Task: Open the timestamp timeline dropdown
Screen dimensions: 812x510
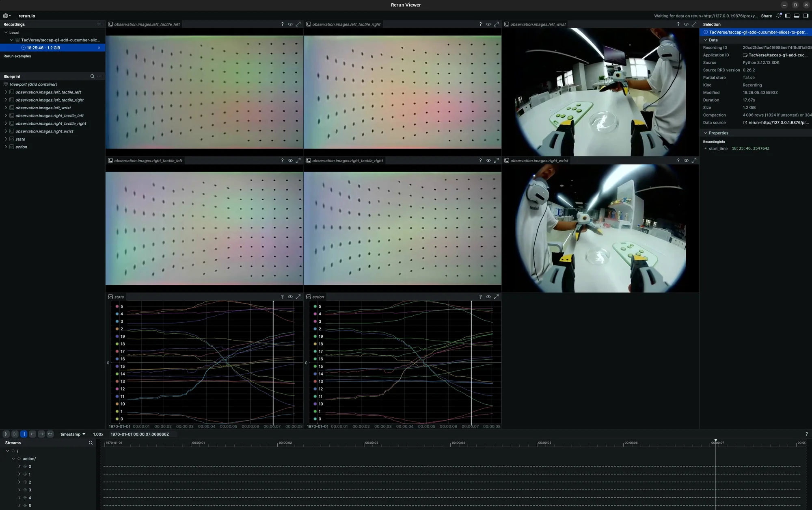Action: 73,434
